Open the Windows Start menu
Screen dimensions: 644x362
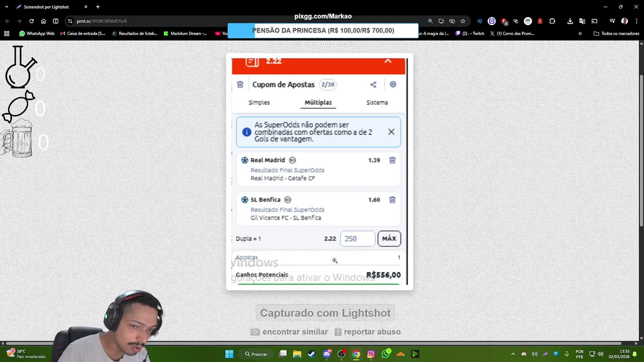229,354
